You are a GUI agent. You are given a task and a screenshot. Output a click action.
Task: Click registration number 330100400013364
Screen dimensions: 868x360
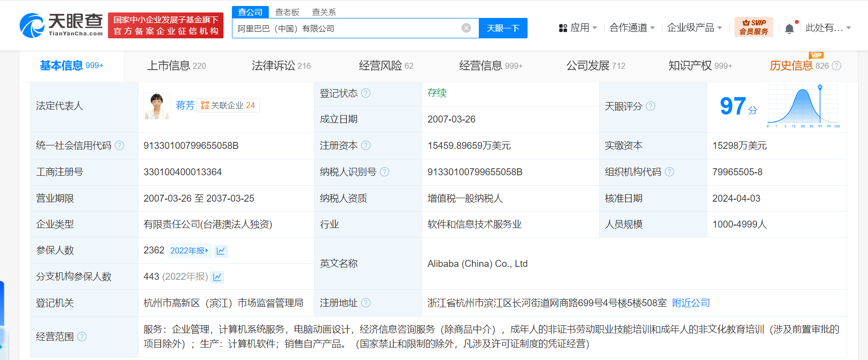183,172
